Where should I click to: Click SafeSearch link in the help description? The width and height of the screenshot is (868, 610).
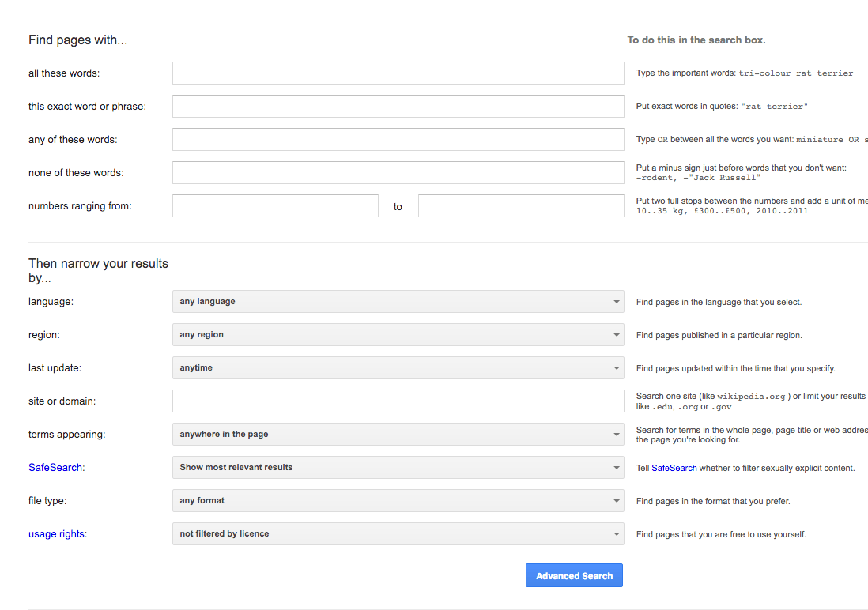pyautogui.click(x=674, y=468)
